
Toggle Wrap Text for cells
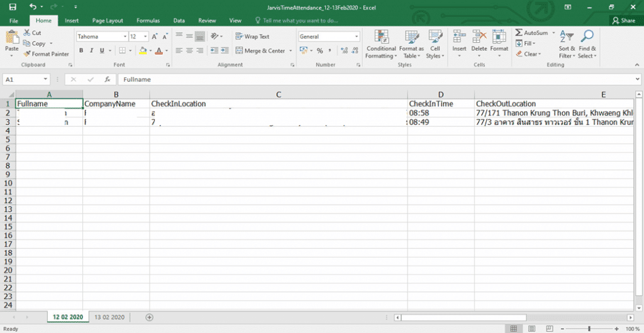(x=252, y=36)
